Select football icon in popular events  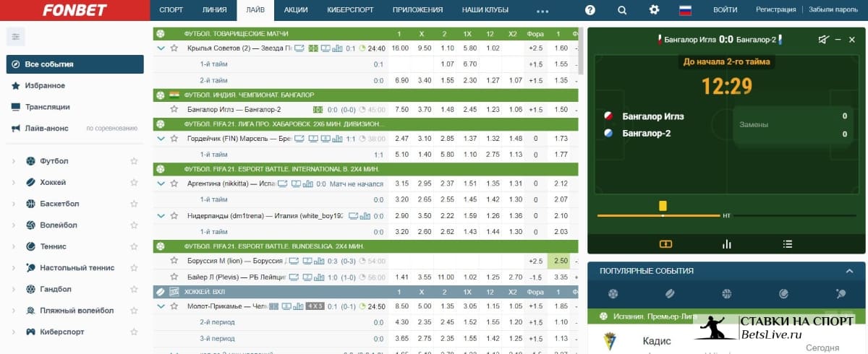(x=614, y=294)
